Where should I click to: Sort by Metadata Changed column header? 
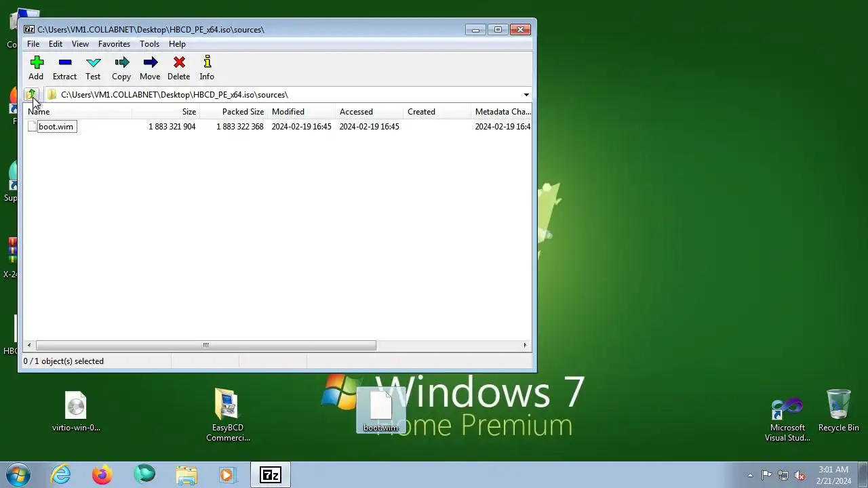click(502, 112)
